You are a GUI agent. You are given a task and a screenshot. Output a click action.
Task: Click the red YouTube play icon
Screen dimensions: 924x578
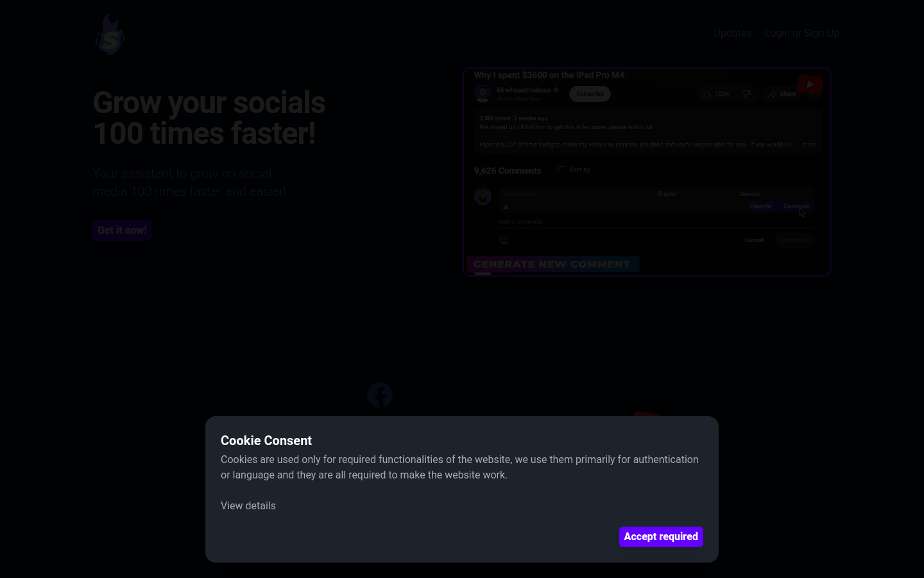point(810,84)
